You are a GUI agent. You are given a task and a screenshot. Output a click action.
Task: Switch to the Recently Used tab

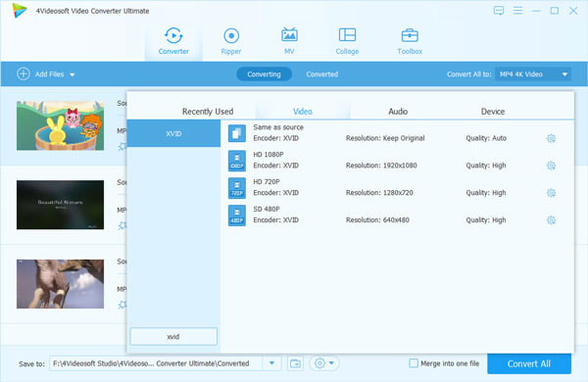click(208, 112)
